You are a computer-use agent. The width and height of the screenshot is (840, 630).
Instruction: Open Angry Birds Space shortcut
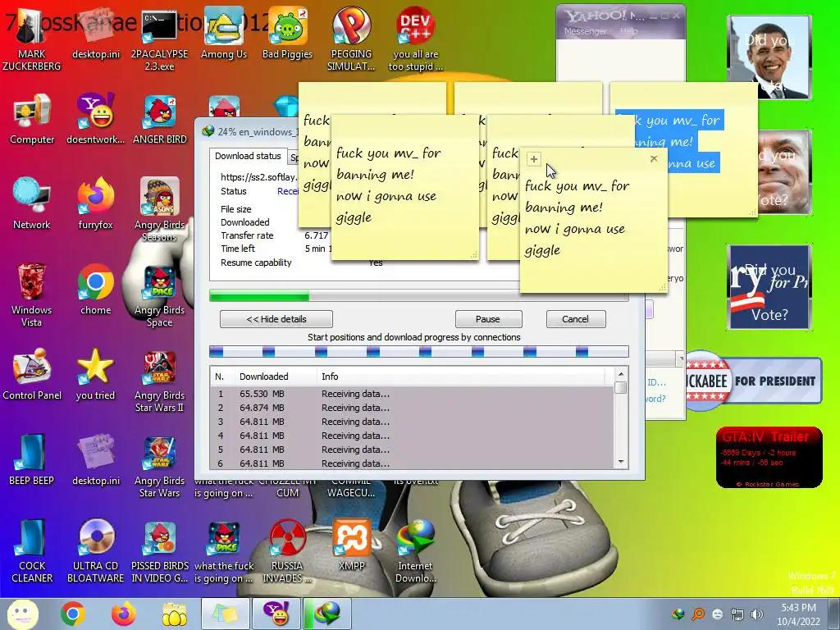coord(159,294)
